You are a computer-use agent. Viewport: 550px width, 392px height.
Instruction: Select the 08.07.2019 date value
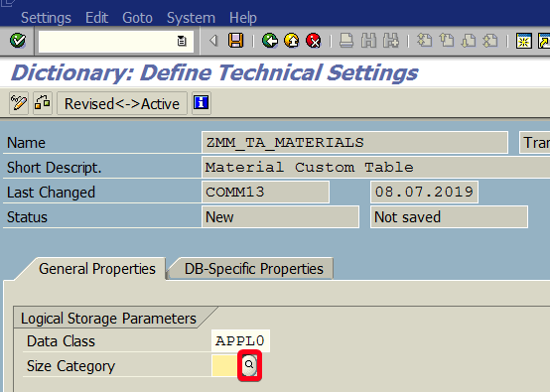(424, 192)
